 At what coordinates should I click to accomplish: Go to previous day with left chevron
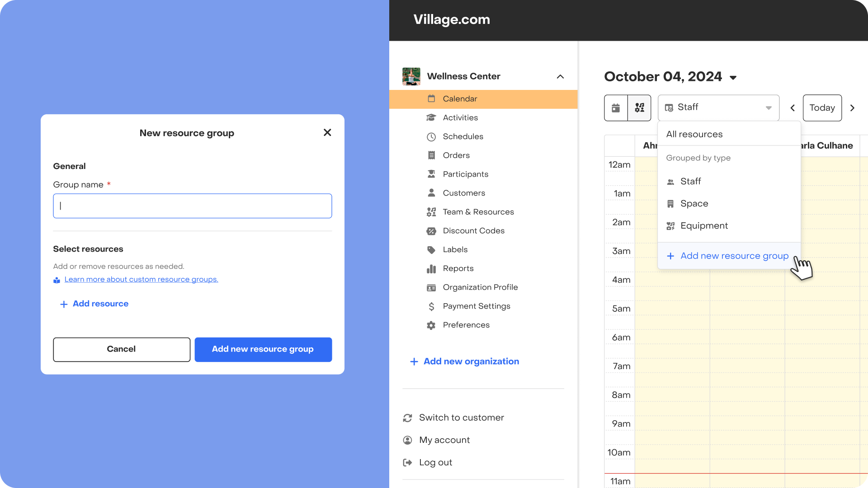(x=793, y=108)
